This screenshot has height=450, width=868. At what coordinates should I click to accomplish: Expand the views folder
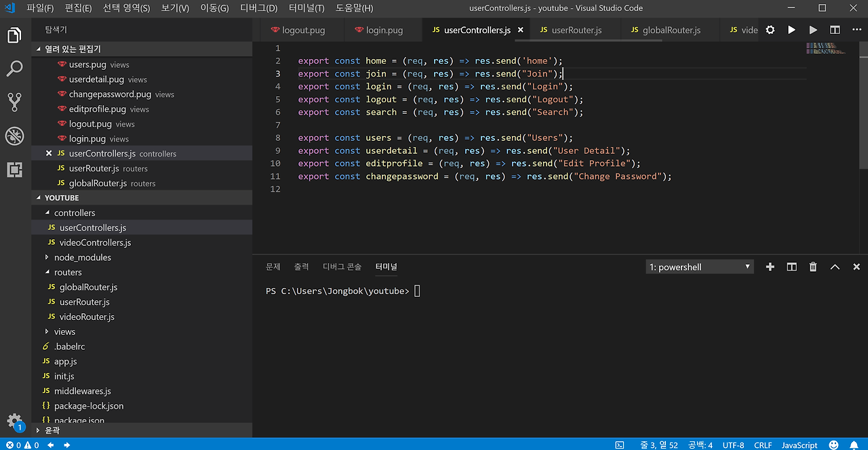point(64,331)
